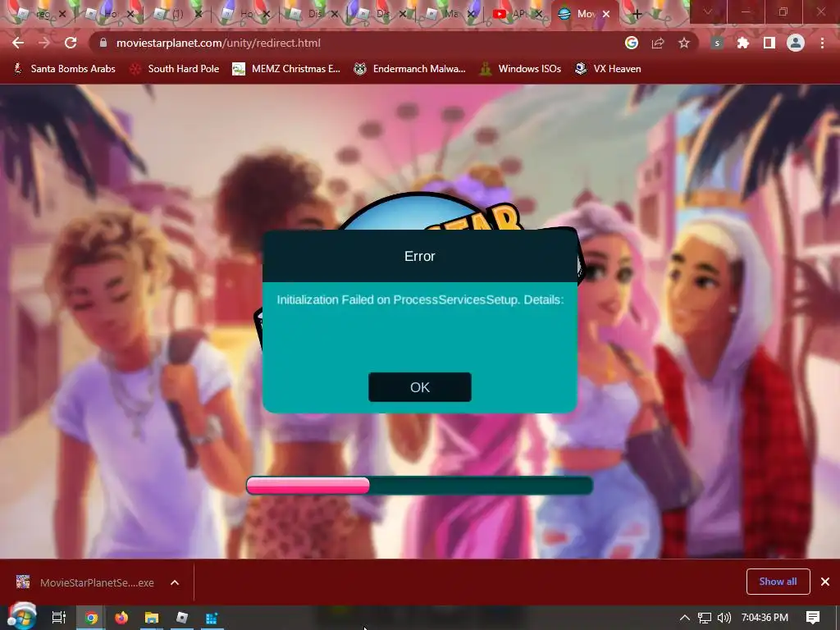
Task: Show hidden system tray icons
Action: click(685, 618)
